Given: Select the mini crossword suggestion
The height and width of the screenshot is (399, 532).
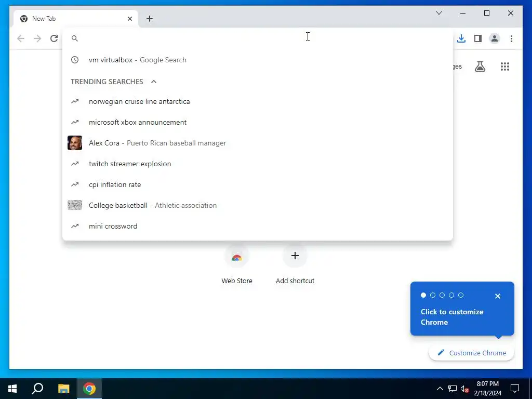Looking at the screenshot, I should 258,226.
